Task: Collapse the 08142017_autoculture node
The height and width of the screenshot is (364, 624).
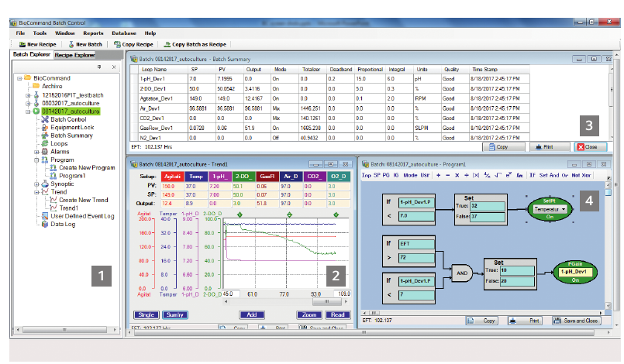Action: click(28, 112)
